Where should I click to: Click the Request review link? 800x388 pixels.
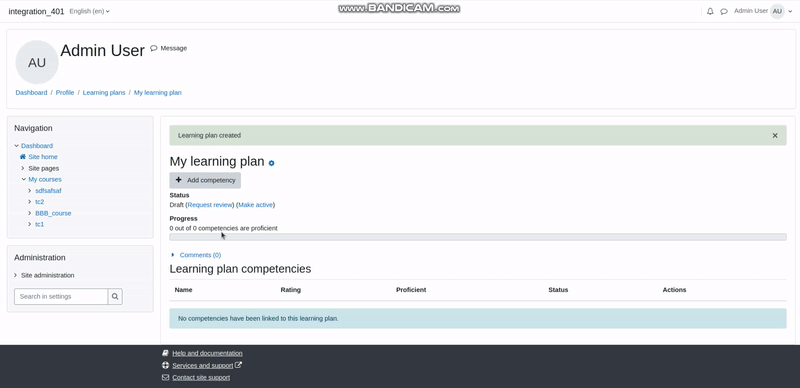210,205
